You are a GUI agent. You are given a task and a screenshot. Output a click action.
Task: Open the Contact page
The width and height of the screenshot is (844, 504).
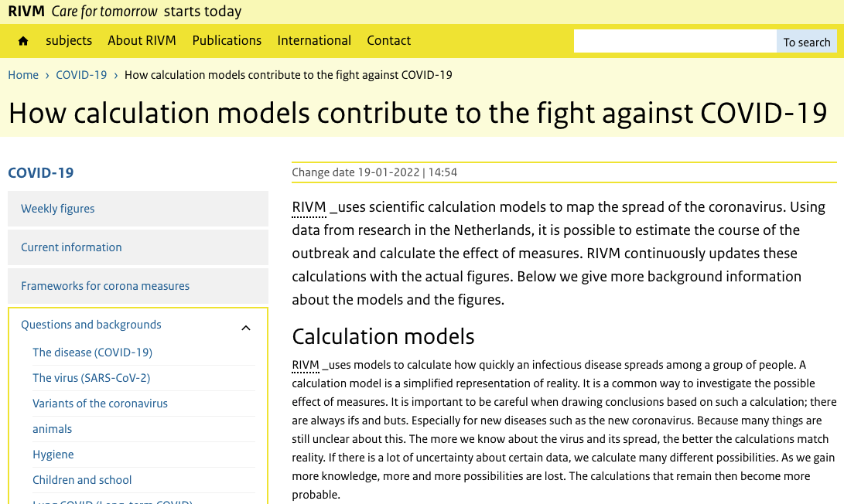(388, 41)
